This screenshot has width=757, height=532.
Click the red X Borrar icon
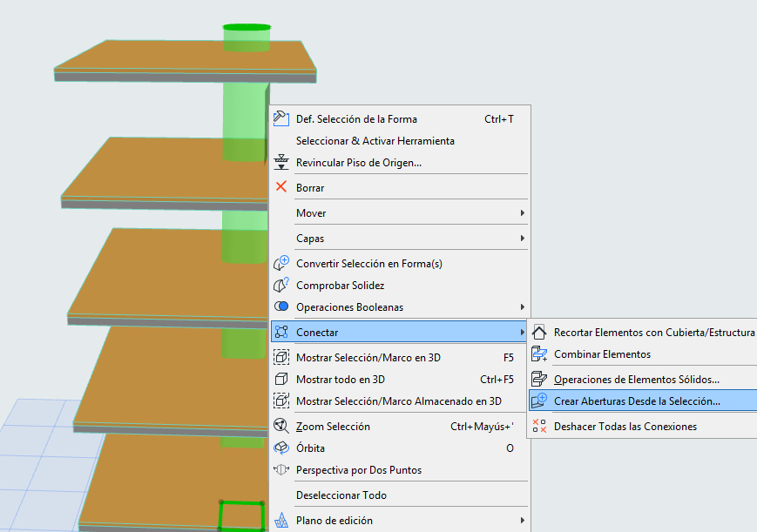tap(281, 187)
